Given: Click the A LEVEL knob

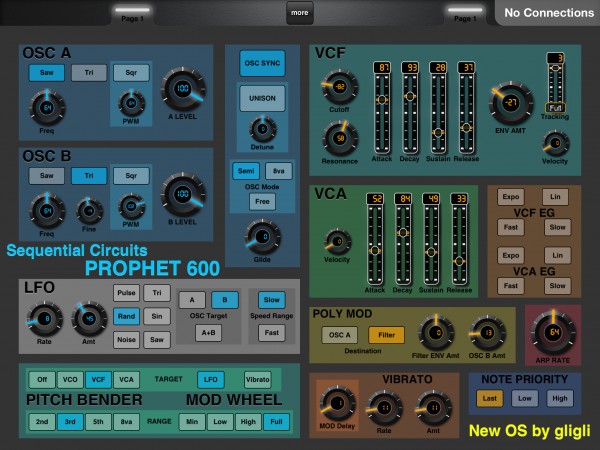Looking at the screenshot, I should click(183, 89).
